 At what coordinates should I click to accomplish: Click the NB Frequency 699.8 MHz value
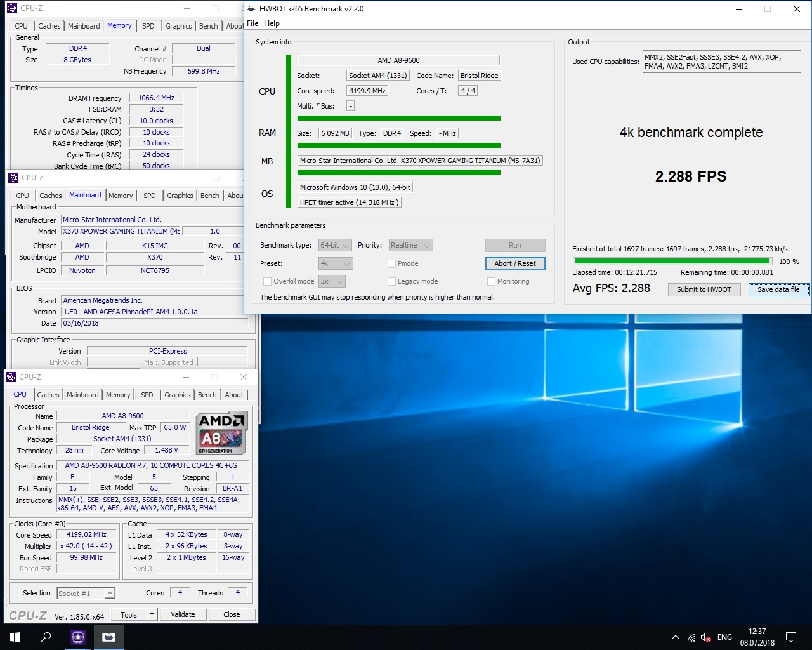pos(204,71)
